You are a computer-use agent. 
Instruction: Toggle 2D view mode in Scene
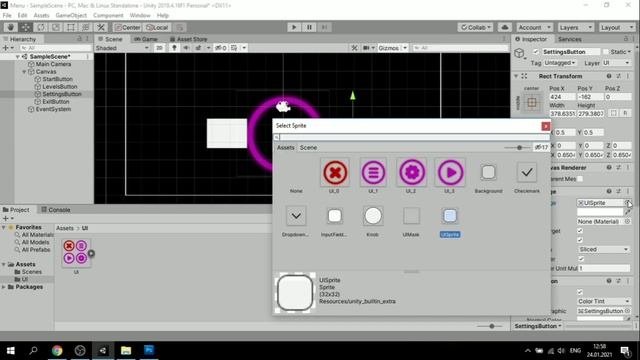coord(159,48)
